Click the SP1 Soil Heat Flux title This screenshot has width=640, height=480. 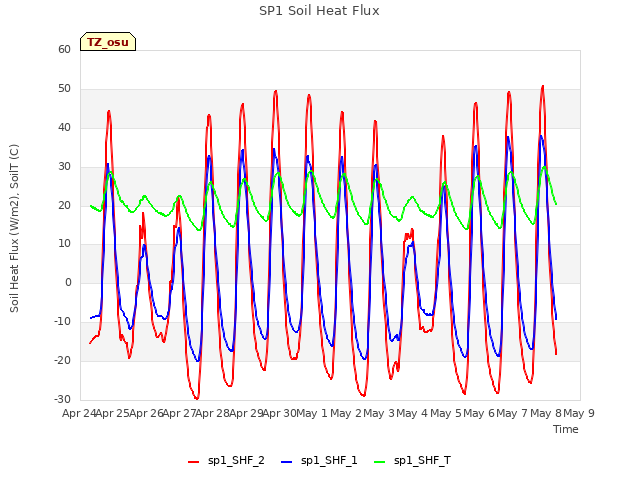(319, 11)
